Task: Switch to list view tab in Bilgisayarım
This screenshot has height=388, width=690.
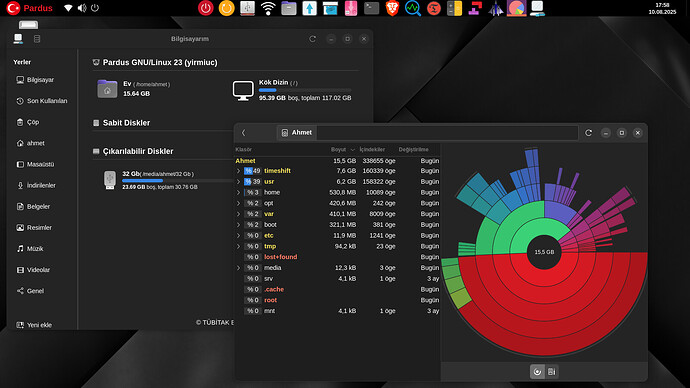Action: click(x=37, y=39)
